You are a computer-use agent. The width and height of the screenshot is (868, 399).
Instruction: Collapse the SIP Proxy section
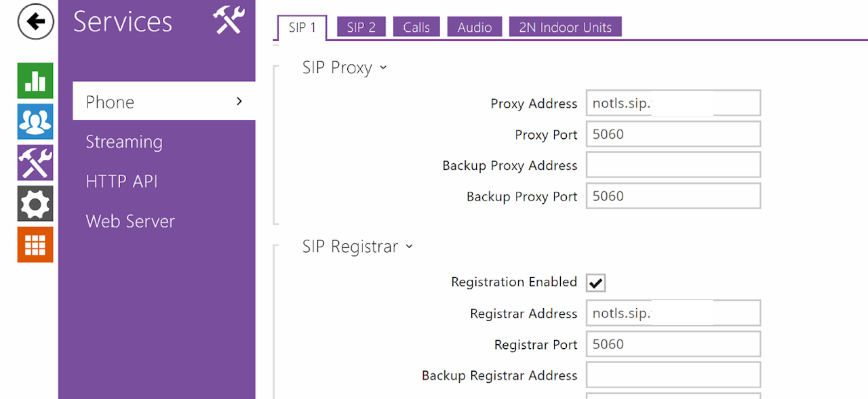(x=383, y=68)
